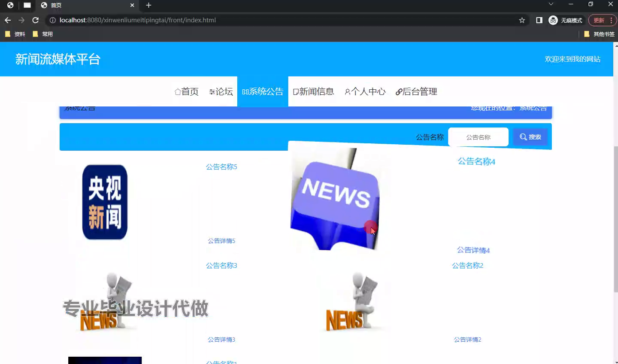Open the 其他书签 bookmarks folder
Screen dimensions: 618x364
pyautogui.click(x=600, y=34)
